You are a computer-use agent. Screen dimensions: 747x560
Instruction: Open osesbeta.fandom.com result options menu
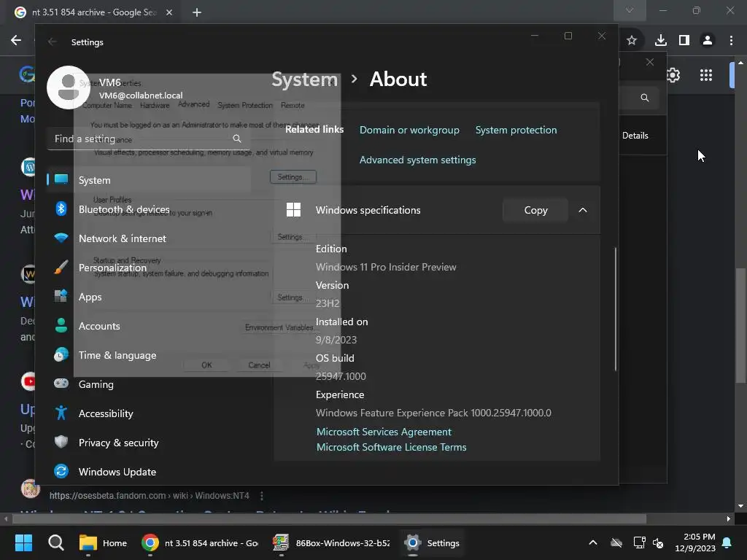coord(262,496)
